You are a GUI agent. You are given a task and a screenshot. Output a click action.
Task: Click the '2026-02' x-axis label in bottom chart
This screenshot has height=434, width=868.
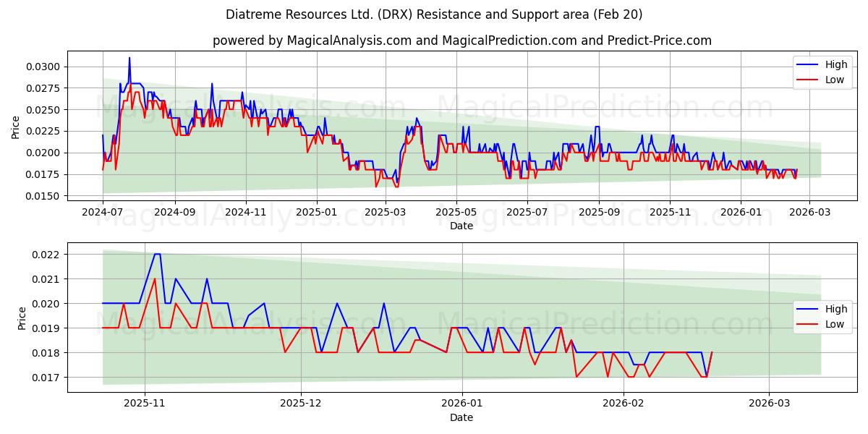tap(623, 404)
